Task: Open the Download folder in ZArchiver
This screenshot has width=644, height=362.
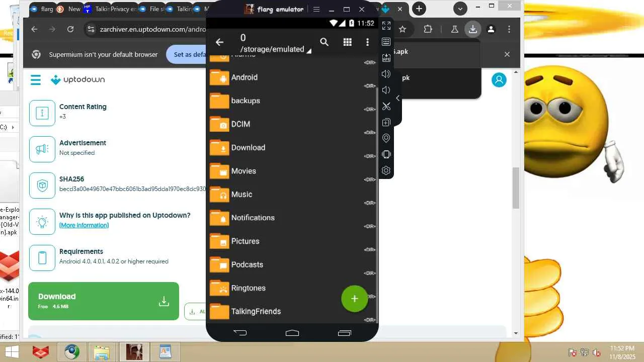Action: [293, 148]
